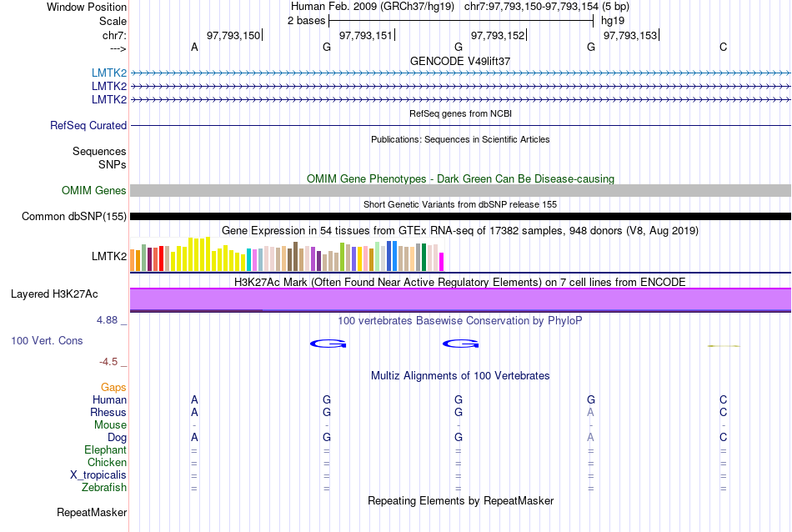
Task: Click the Scale label
Action: pos(113,21)
